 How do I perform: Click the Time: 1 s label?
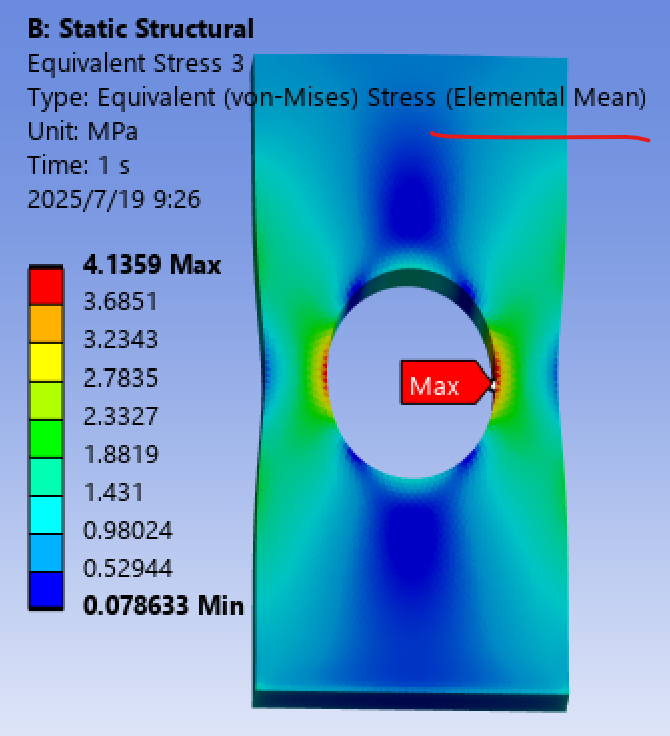(78, 165)
